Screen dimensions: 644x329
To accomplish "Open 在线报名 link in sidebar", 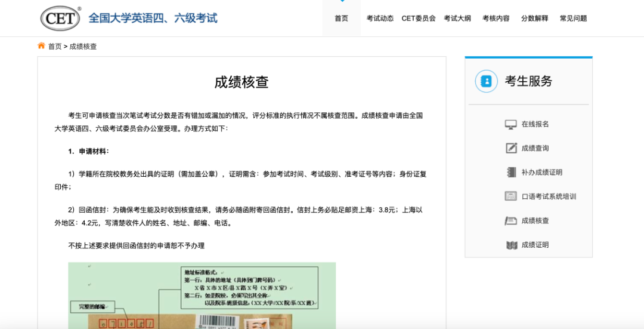I will coord(535,124).
